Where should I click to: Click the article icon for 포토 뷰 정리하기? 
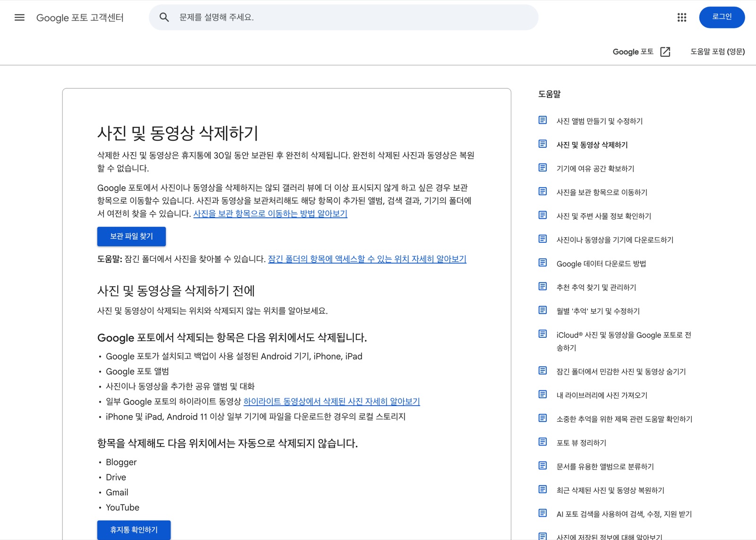click(x=543, y=442)
